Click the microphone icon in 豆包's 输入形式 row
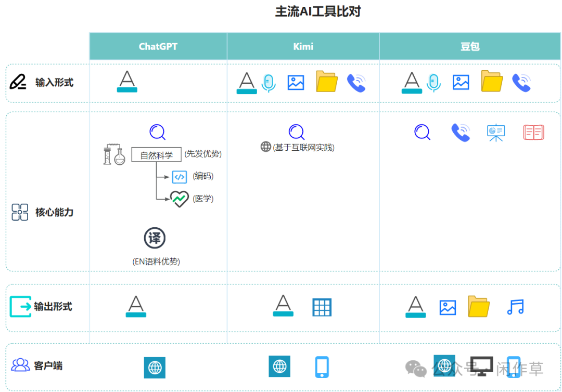Image resolution: width=562 pixels, height=392 pixels. pyautogui.click(x=433, y=83)
